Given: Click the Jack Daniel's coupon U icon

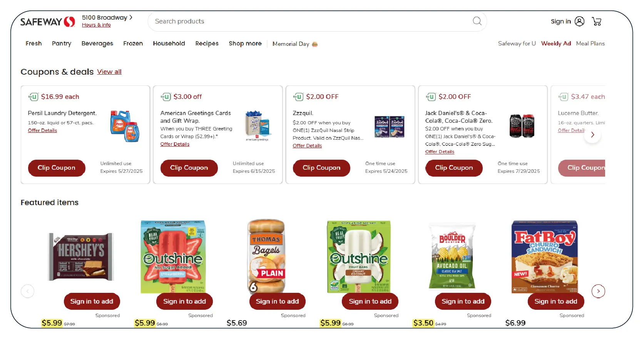Looking at the screenshot, I should [x=431, y=97].
